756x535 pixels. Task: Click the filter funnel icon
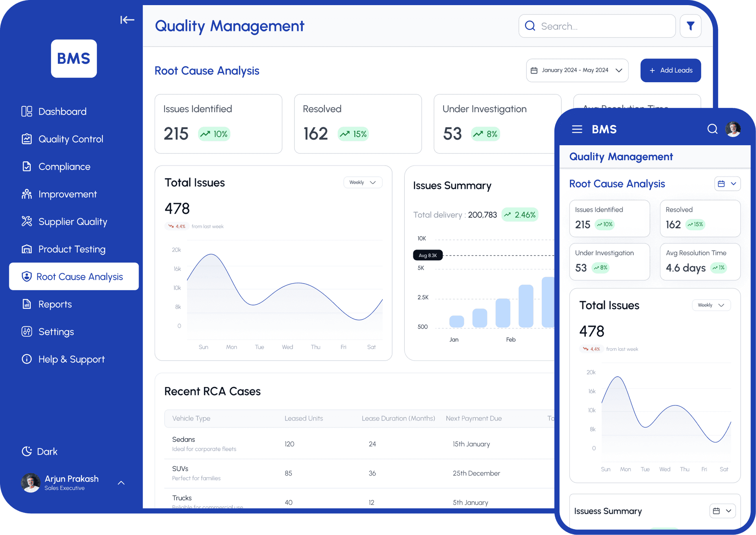690,26
